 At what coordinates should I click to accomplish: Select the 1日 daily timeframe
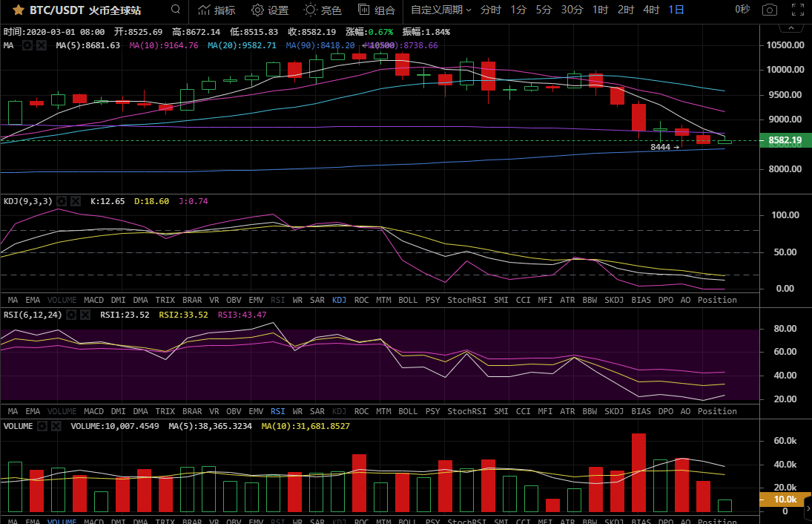(x=676, y=10)
